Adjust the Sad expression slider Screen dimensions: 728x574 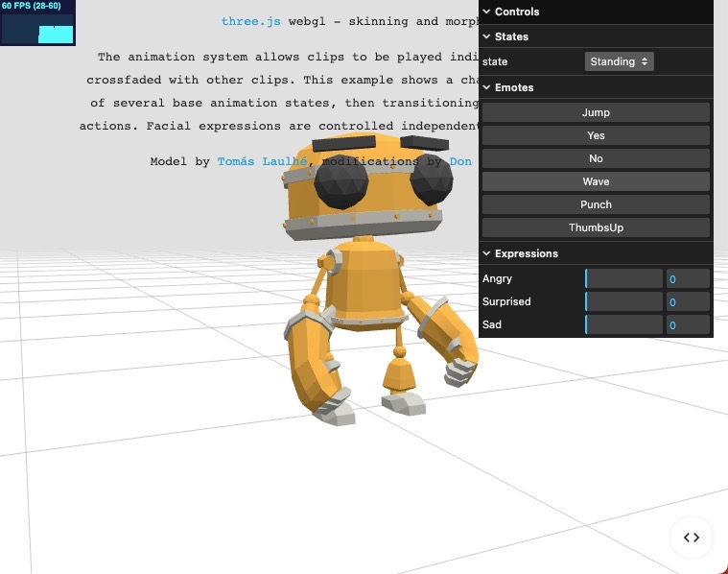click(x=623, y=324)
